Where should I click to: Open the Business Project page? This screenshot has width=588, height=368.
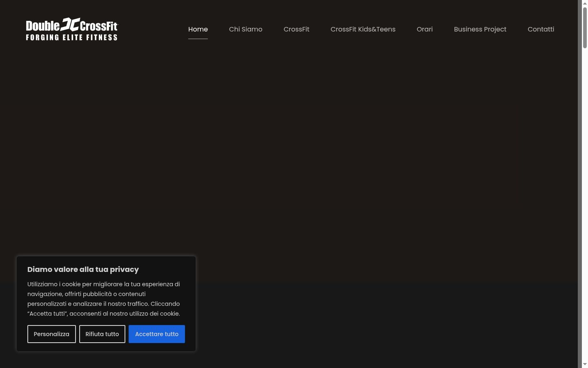coord(480,29)
